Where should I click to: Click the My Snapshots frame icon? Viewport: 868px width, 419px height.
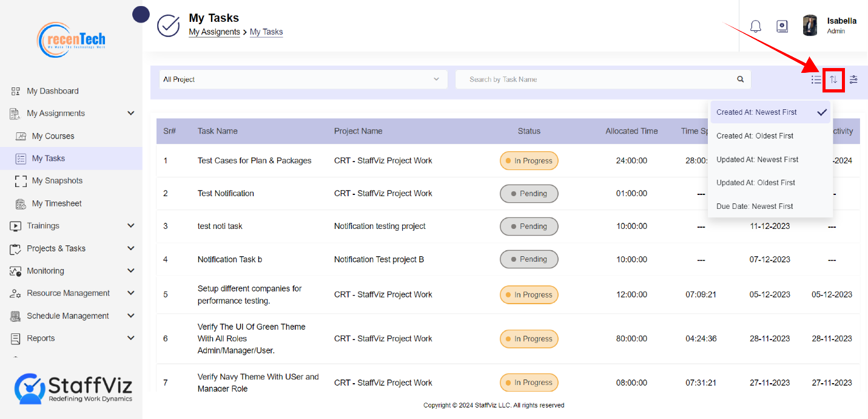pos(21,181)
